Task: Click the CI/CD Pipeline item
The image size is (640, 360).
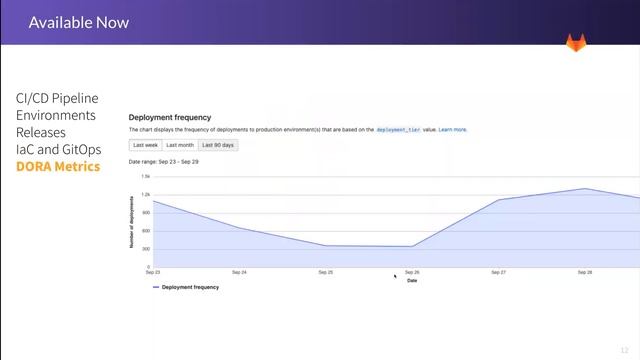Action: pyautogui.click(x=57, y=98)
